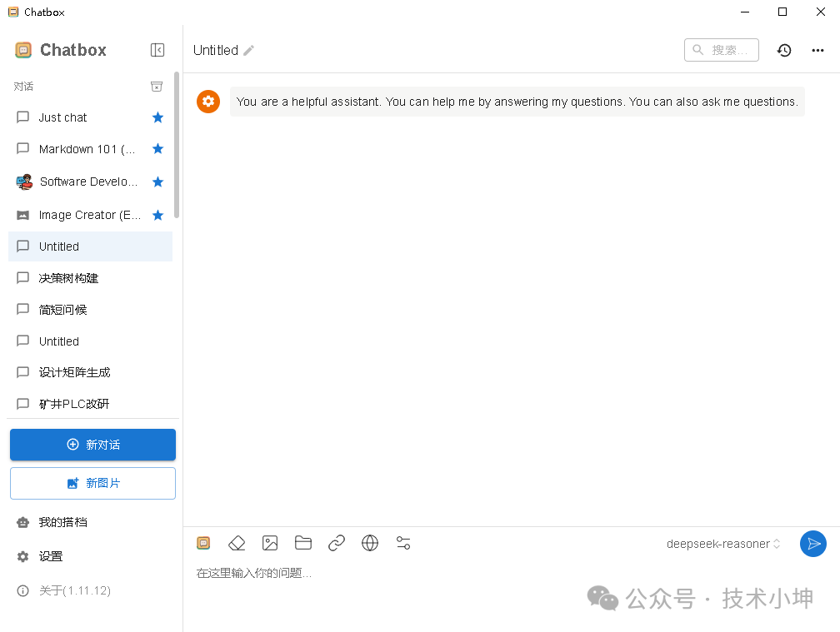Image resolution: width=840 pixels, height=632 pixels.
Task: Open 我的搭档 copilots page
Action: 90,522
